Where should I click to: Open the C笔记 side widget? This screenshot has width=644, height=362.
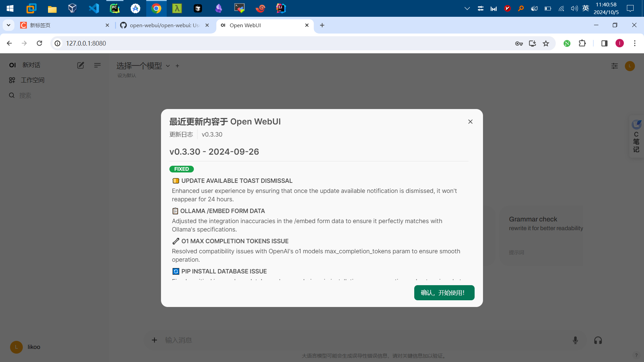[x=636, y=137]
